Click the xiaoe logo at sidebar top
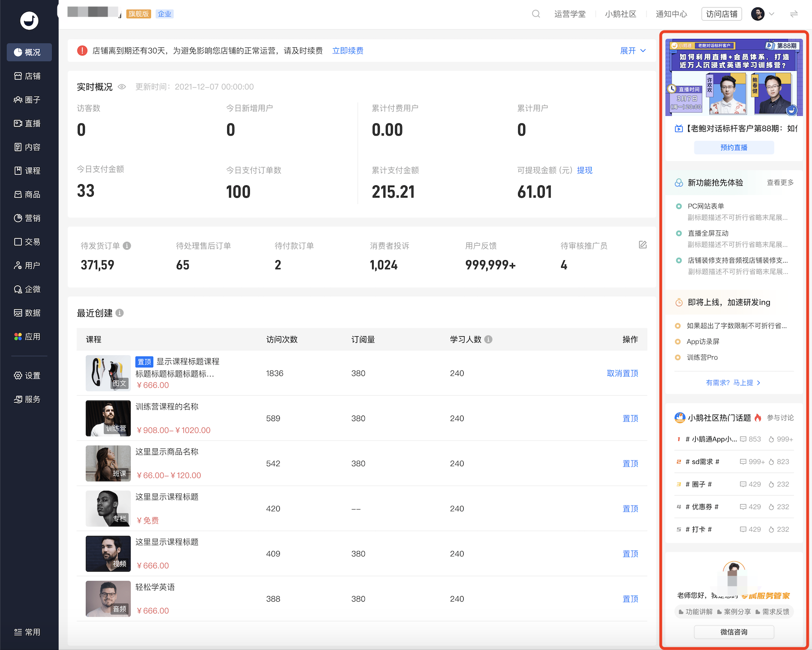The width and height of the screenshot is (812, 650). pyautogui.click(x=29, y=21)
